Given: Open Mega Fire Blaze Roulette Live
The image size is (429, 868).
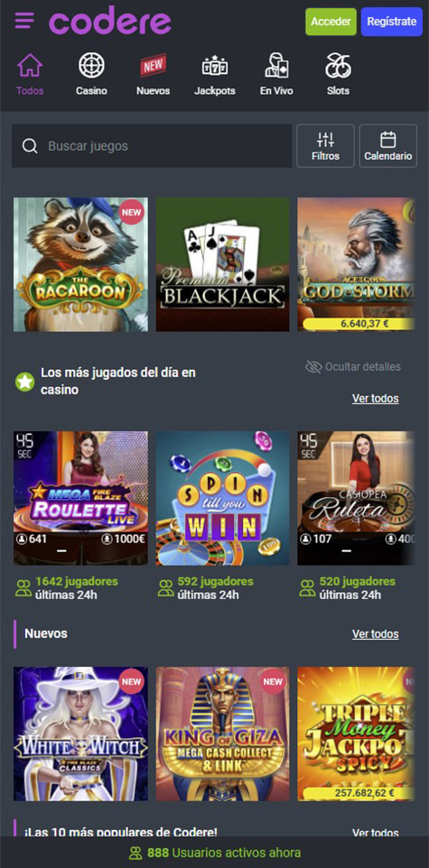Looking at the screenshot, I should point(81,498).
